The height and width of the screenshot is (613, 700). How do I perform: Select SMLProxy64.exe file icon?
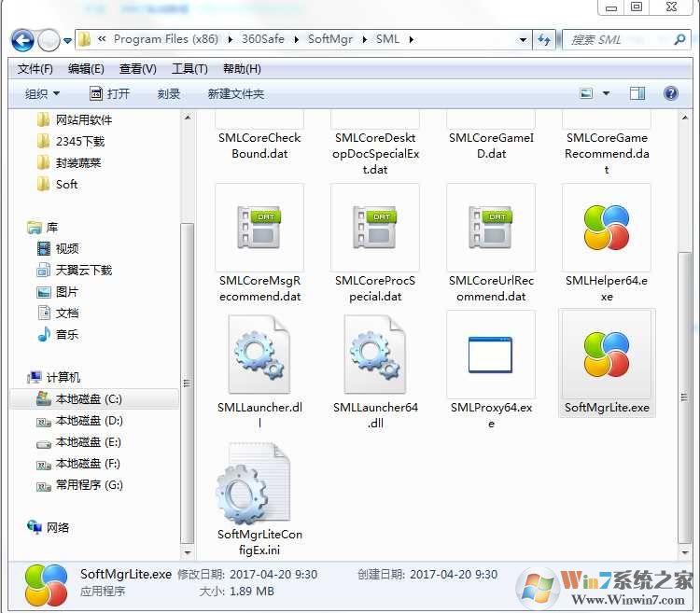491,355
